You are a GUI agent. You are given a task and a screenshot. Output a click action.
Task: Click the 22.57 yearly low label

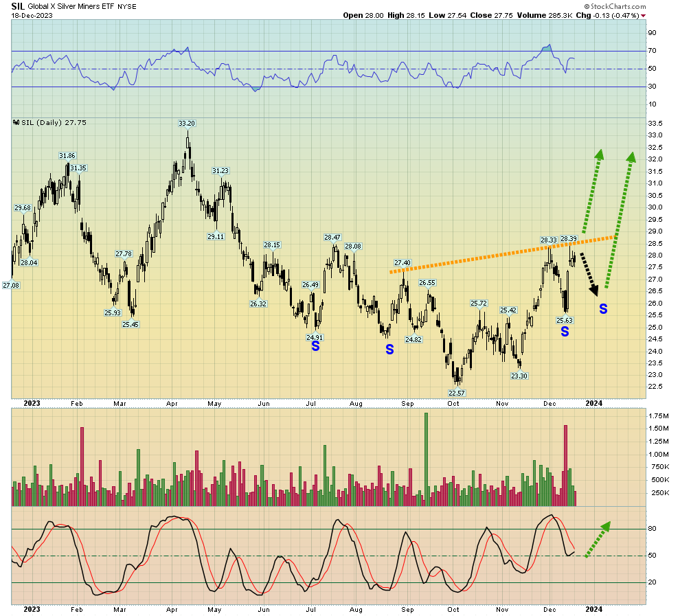457,393
